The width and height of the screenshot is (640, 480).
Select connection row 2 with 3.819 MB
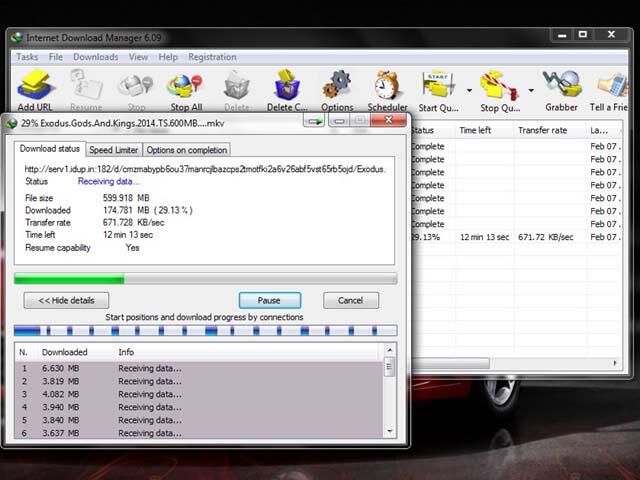tap(199, 381)
